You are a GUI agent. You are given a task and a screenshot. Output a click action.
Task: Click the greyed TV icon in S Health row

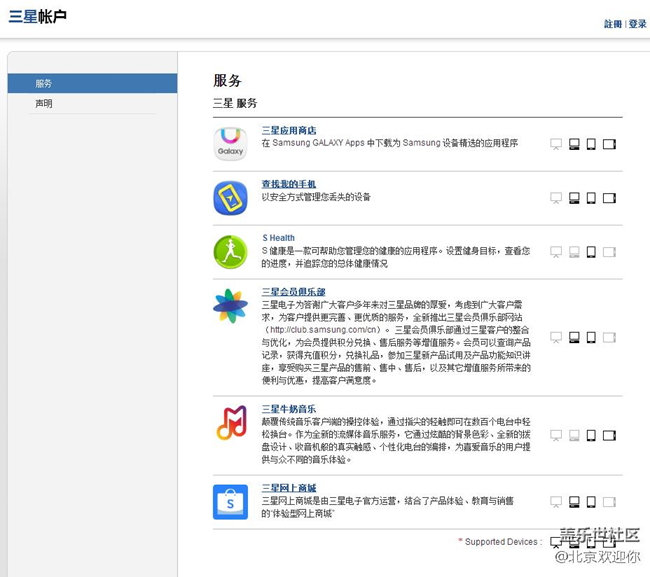[556, 252]
